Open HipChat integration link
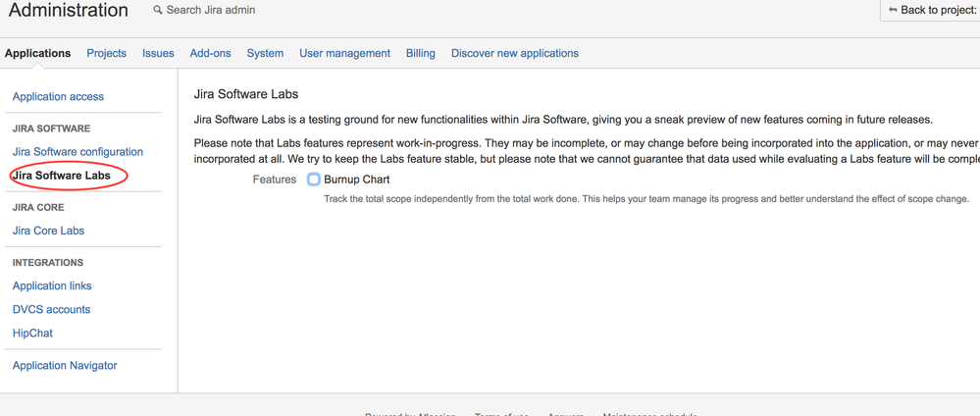This screenshot has height=416, width=980. click(x=32, y=333)
